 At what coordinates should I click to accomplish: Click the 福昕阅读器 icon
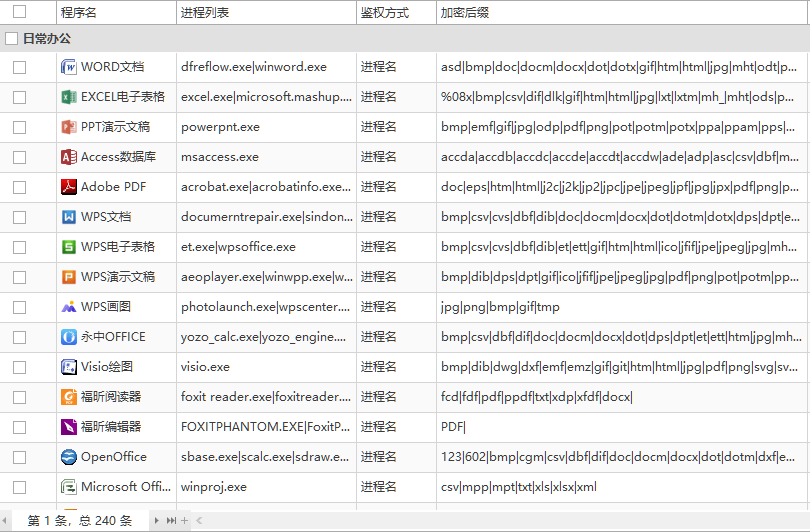69,397
